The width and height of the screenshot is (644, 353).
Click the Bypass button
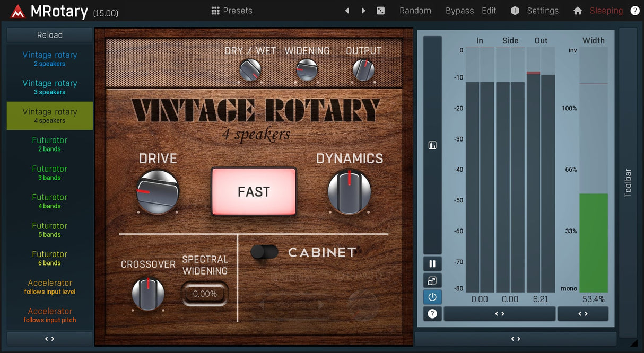[x=459, y=11]
